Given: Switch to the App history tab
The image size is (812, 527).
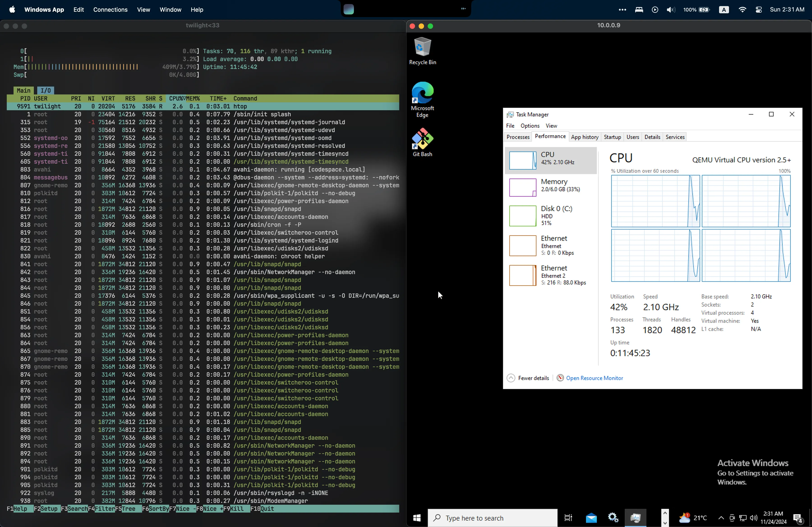Looking at the screenshot, I should coord(584,137).
